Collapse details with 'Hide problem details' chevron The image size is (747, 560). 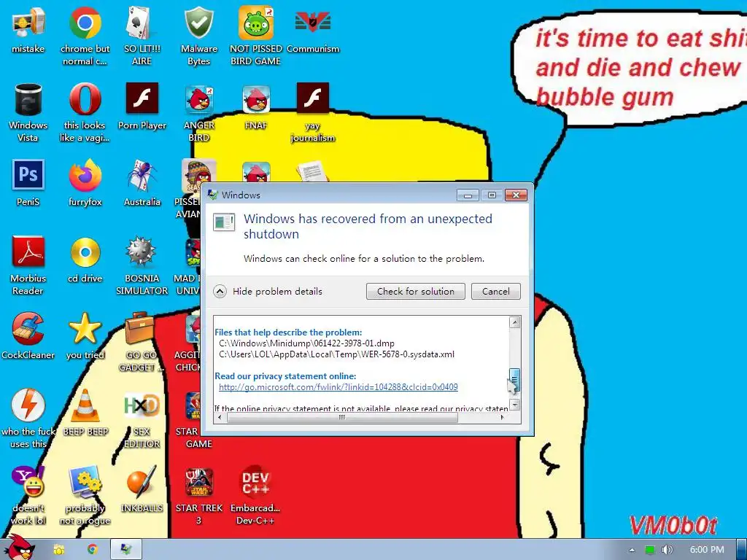(220, 291)
